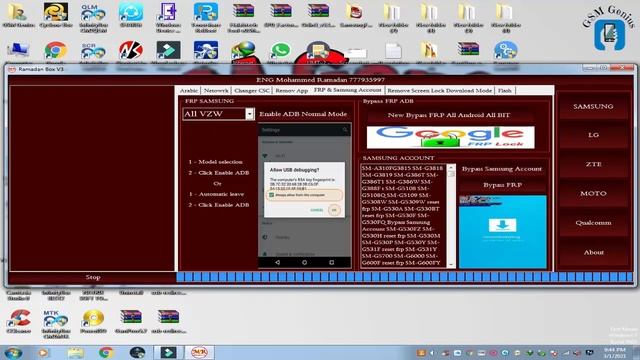Open Remove Screen Lock Download Mode tab
This screenshot has height=360, width=640.
click(x=439, y=90)
